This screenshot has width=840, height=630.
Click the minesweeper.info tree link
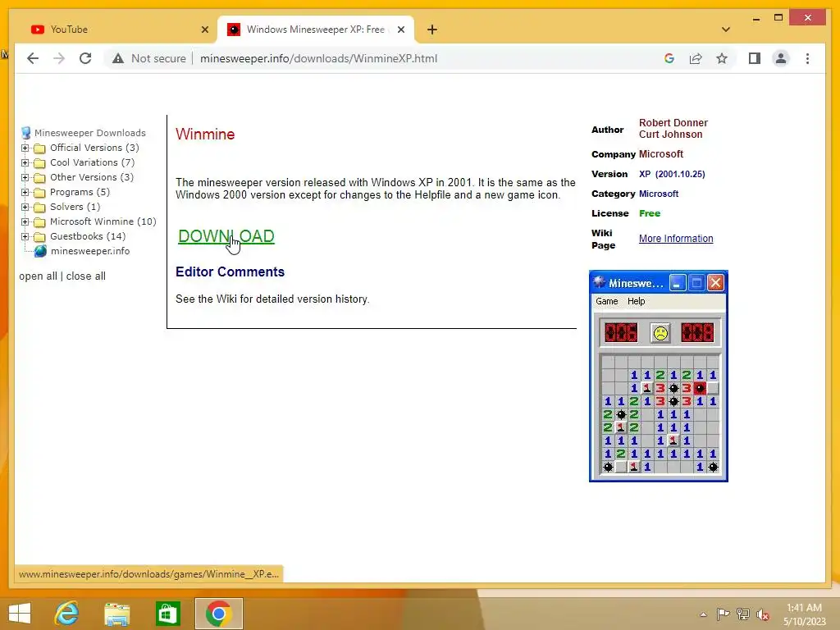click(x=90, y=251)
